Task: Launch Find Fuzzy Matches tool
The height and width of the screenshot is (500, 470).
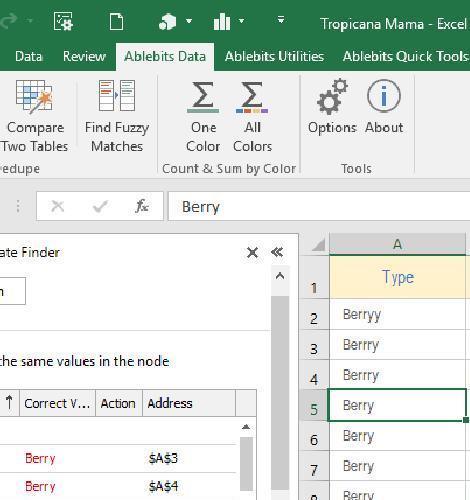Action: pos(117,116)
